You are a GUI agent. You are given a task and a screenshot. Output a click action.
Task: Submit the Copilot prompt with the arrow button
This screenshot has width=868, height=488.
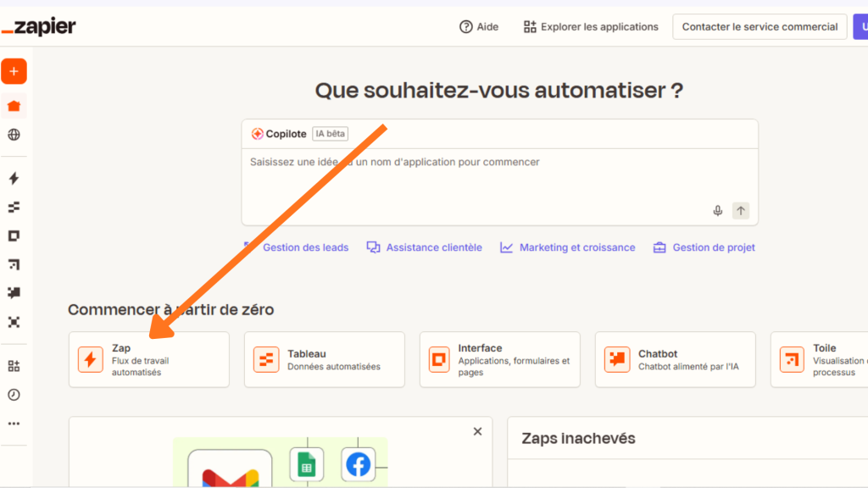[x=740, y=210]
